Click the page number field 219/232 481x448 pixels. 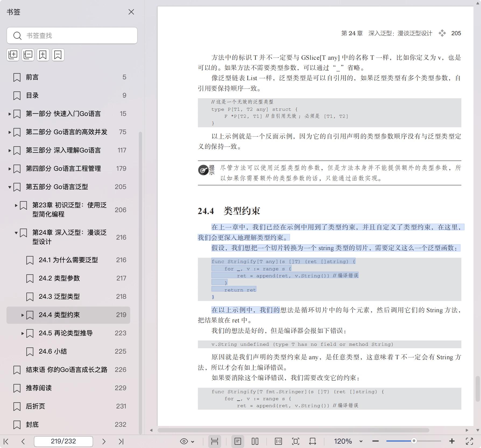(63, 441)
